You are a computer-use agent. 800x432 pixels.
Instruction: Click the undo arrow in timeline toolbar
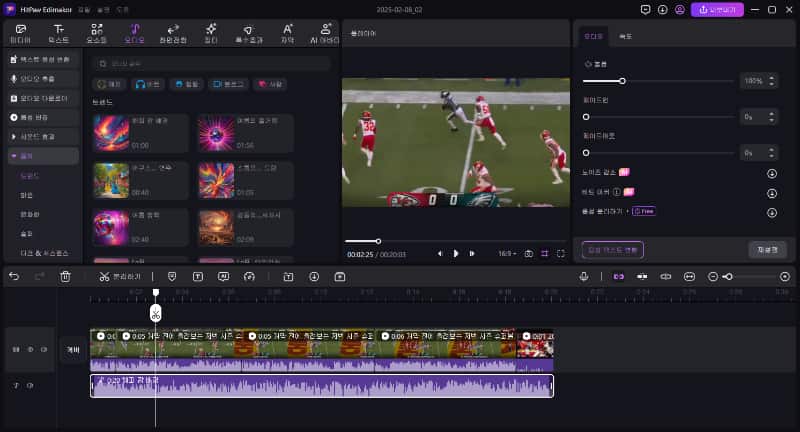point(14,276)
